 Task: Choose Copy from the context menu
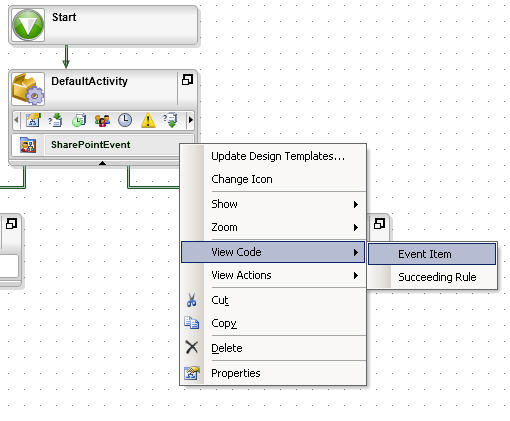tap(273, 323)
